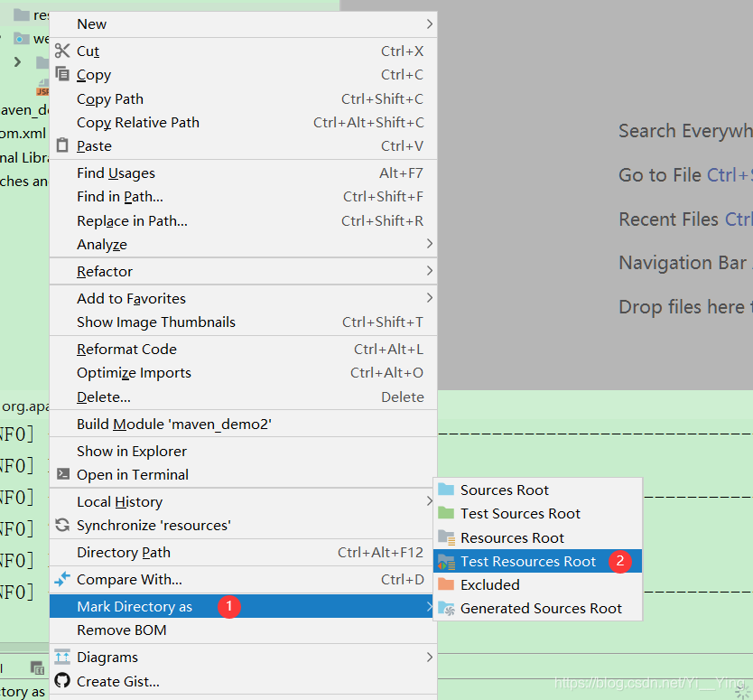Select Show Image Thumbnails
753x700 pixels.
coord(243,322)
